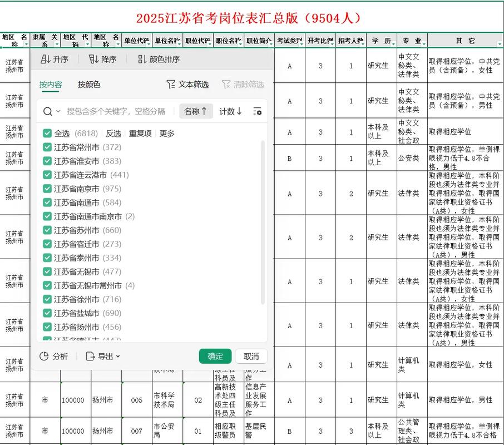Click the filter settings icon beside 计数
The image size is (504, 445).
pyautogui.click(x=257, y=111)
